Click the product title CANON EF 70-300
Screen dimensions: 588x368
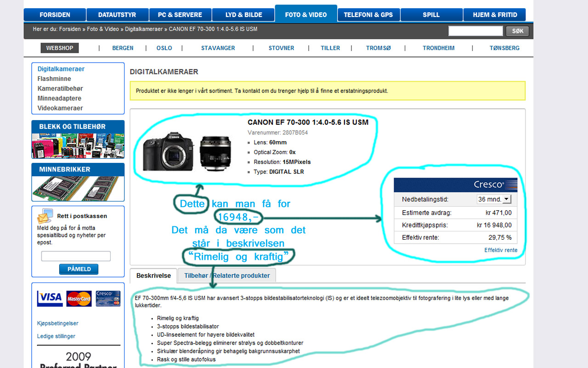coord(308,122)
